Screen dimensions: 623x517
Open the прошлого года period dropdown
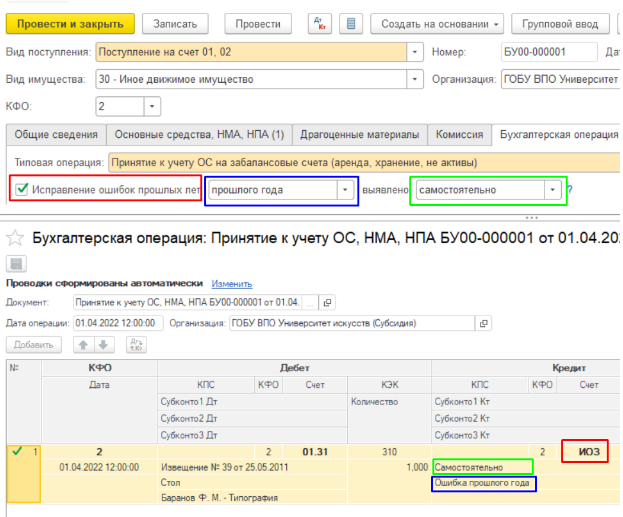coord(345,190)
